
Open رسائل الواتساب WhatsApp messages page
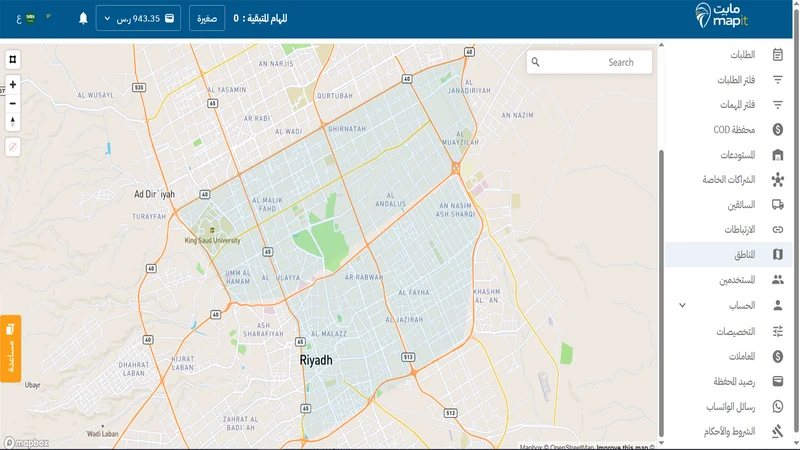[x=729, y=406]
